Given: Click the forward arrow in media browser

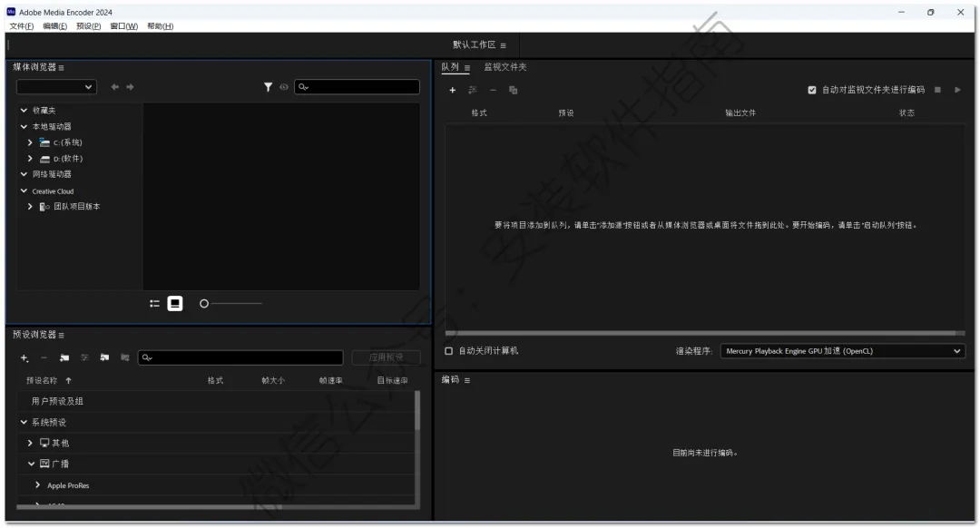Looking at the screenshot, I should tap(130, 87).
